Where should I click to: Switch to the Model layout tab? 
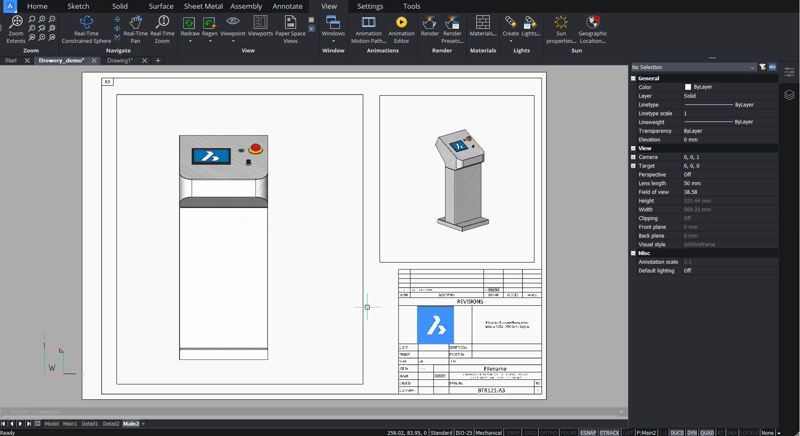coord(51,424)
